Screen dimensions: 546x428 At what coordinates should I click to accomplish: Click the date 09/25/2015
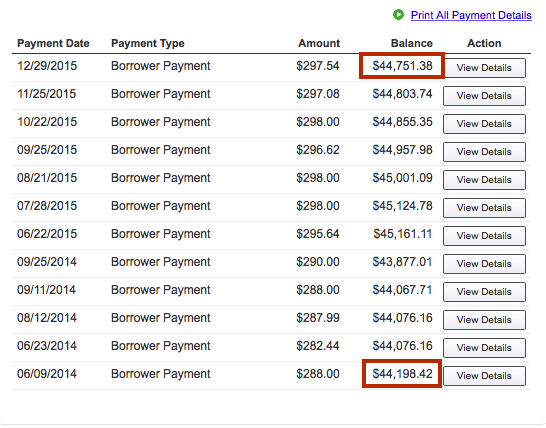pyautogui.click(x=47, y=150)
